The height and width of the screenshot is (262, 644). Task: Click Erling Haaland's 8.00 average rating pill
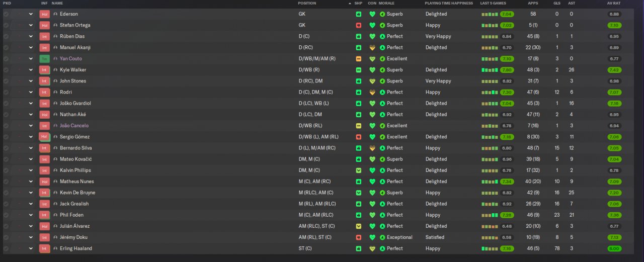click(614, 248)
